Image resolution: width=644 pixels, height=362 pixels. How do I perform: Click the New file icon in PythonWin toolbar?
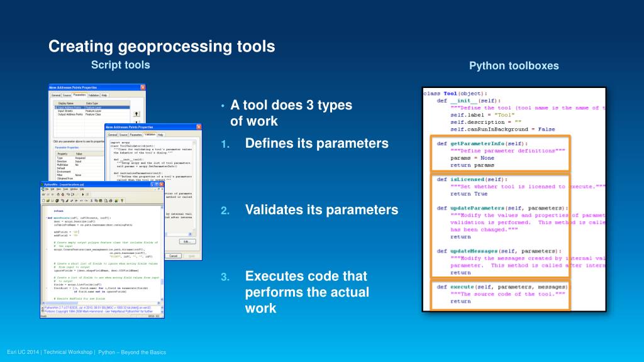43,200
